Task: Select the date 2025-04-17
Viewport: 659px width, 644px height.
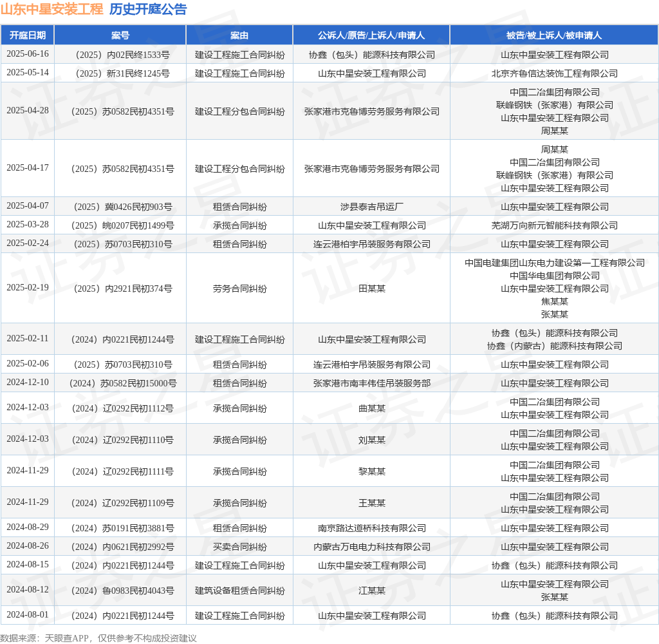Action: click(28, 167)
